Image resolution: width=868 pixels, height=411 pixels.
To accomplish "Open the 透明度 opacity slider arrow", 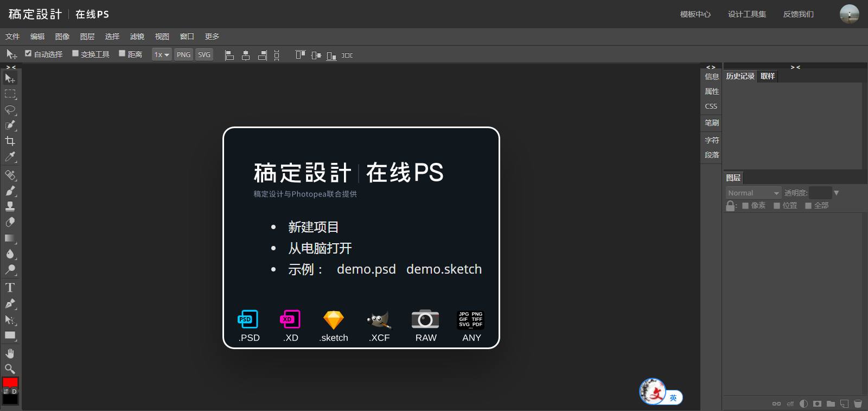I will (837, 193).
